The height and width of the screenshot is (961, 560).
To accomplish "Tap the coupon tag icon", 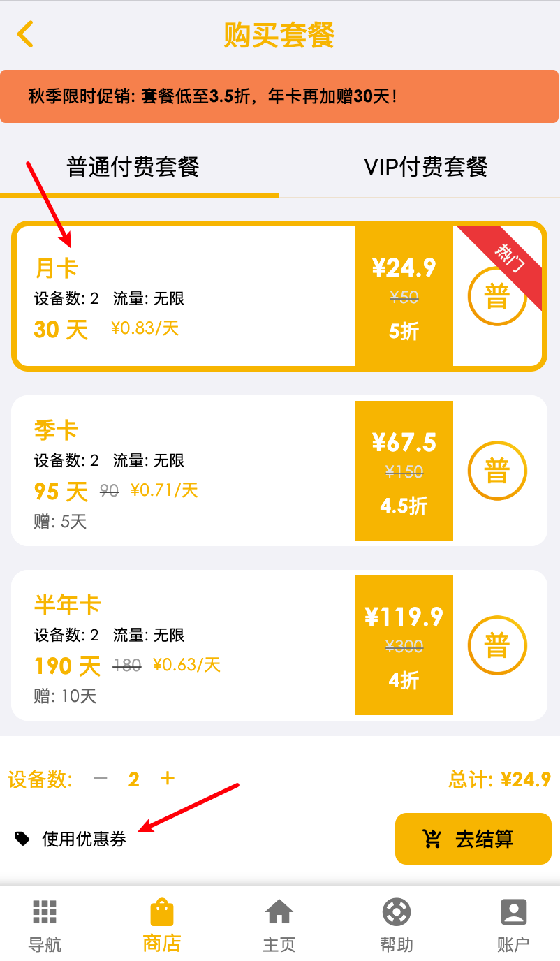I will [x=22, y=838].
